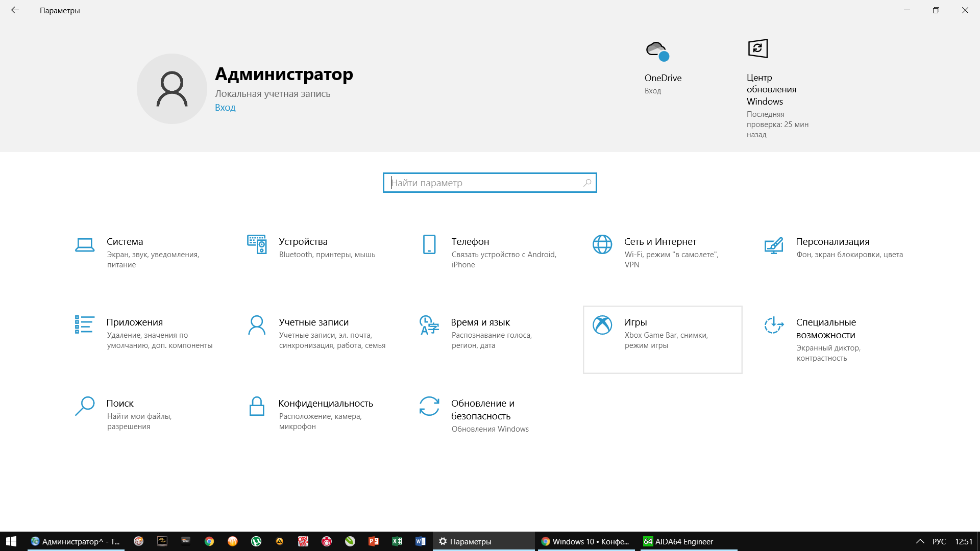Click the Вход link under Администратор
The width and height of the screenshot is (980, 551).
click(x=225, y=108)
